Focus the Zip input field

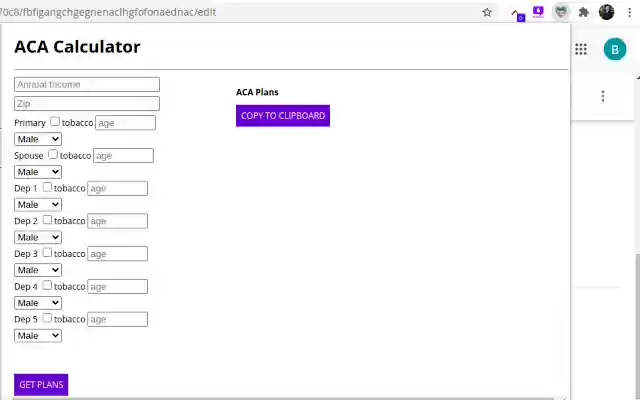[x=87, y=103]
